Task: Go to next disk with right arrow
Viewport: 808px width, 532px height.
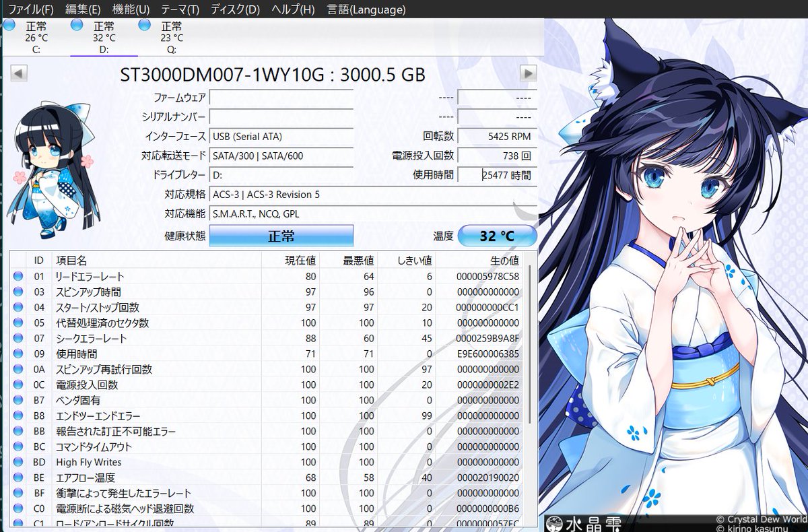Action: (529, 73)
